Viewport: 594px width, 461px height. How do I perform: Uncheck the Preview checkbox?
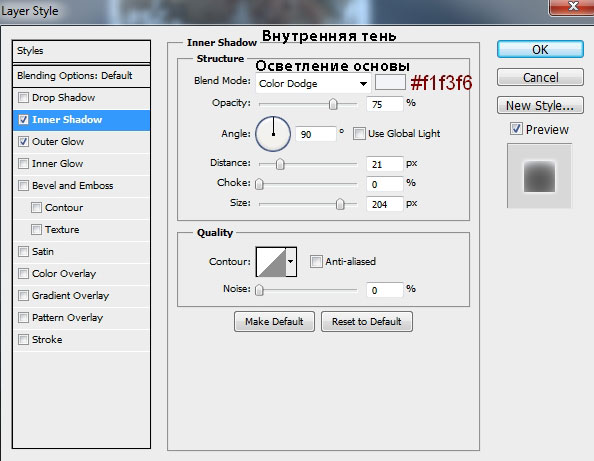coord(516,129)
